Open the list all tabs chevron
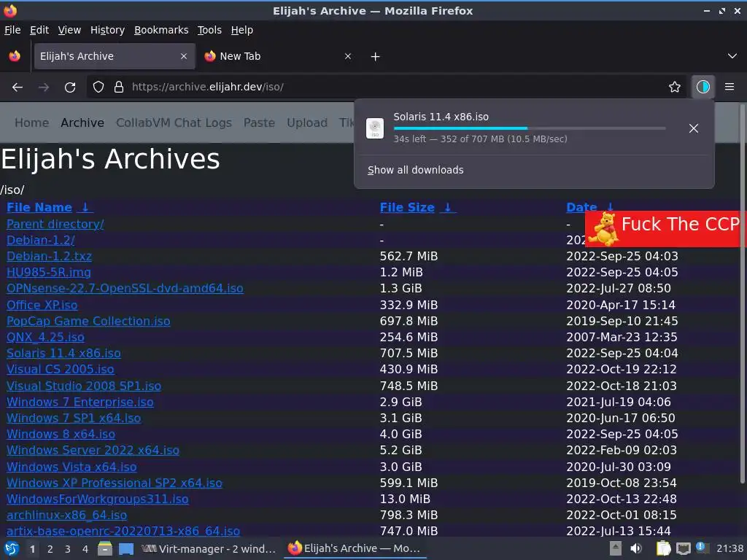Image resolution: width=747 pixels, height=560 pixels. (x=732, y=56)
